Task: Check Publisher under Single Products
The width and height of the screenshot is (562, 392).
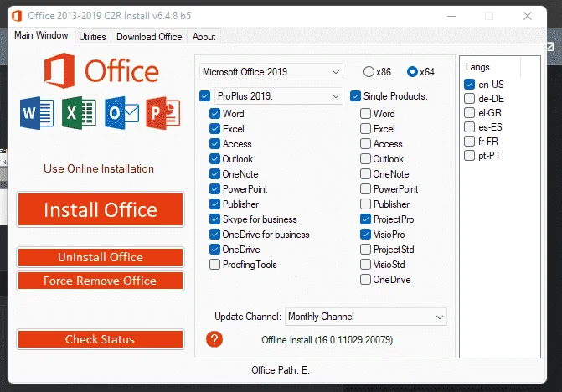Action: [365, 204]
